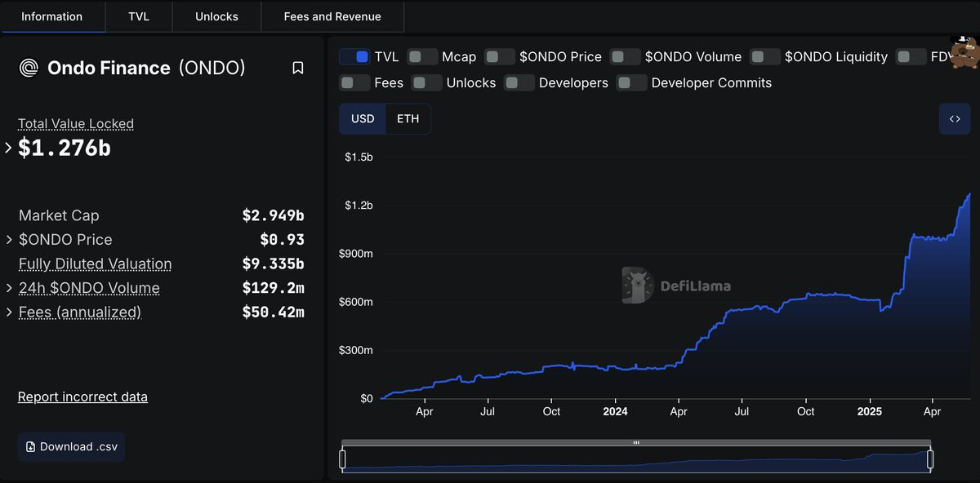Toggle the TVL chart switch
This screenshot has height=483, width=980.
click(x=354, y=57)
